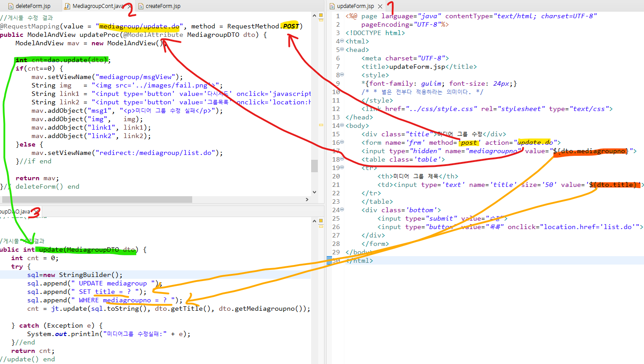
Task: Click the </form> closing tag line
Action: 375,244
